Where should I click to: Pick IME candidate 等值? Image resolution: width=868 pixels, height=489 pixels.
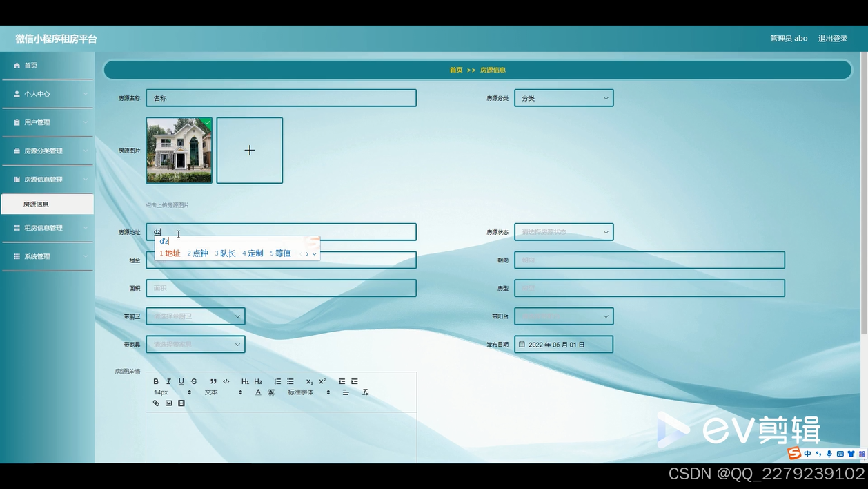(x=280, y=253)
